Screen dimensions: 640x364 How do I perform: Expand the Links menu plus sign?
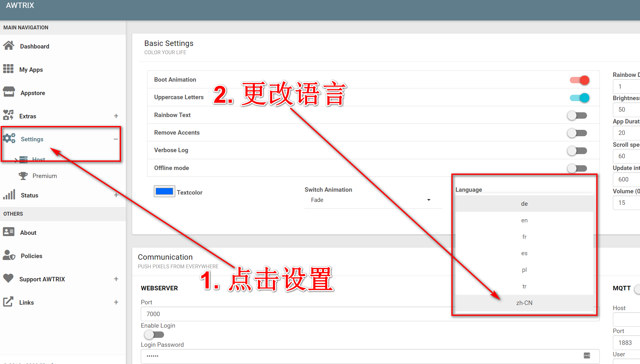tap(116, 302)
